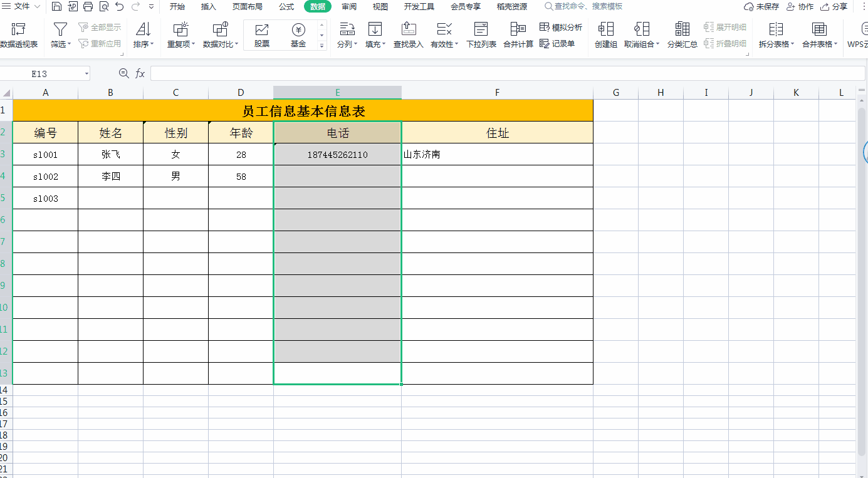The width and height of the screenshot is (868, 478).
Task: Switch to the 开始 tab
Action: (177, 7)
